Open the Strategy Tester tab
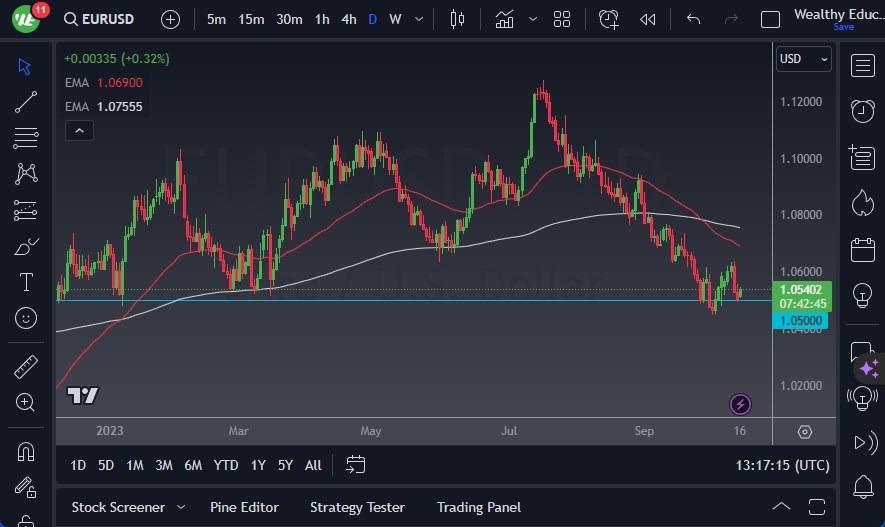This screenshot has width=885, height=527. [x=357, y=507]
